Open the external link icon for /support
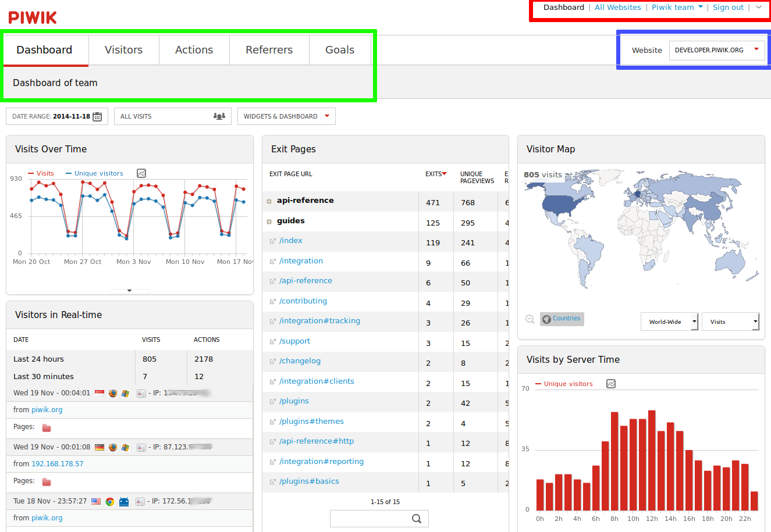 273,341
